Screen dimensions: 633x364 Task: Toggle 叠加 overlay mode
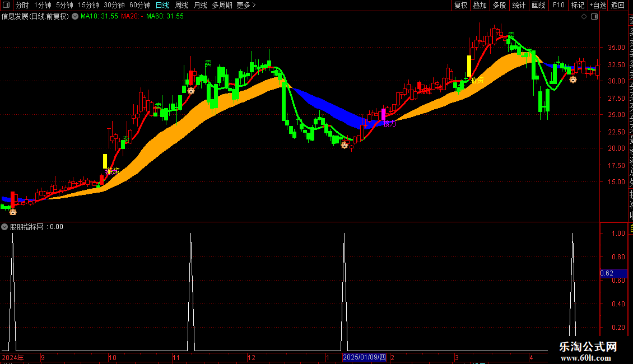480,5
